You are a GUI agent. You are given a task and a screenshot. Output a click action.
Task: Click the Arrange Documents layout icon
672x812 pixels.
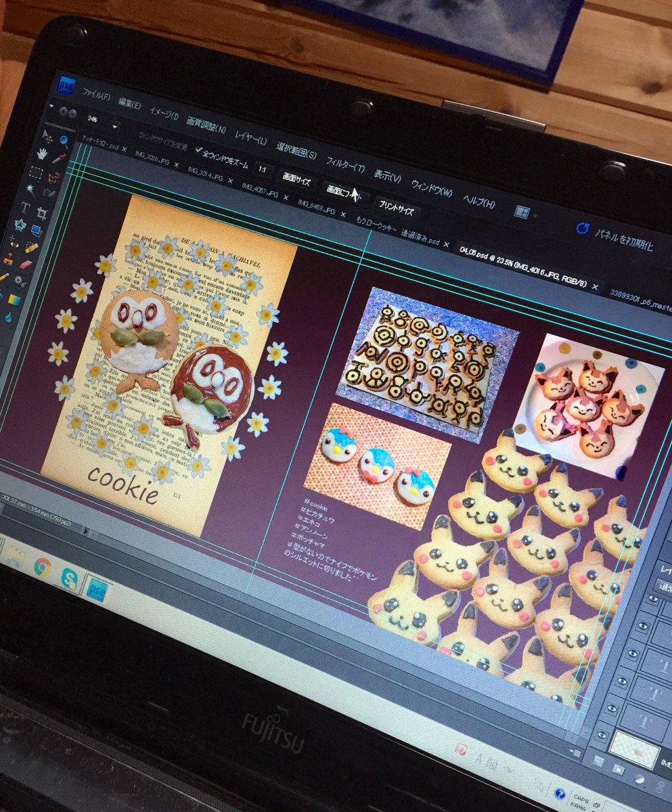point(522,212)
